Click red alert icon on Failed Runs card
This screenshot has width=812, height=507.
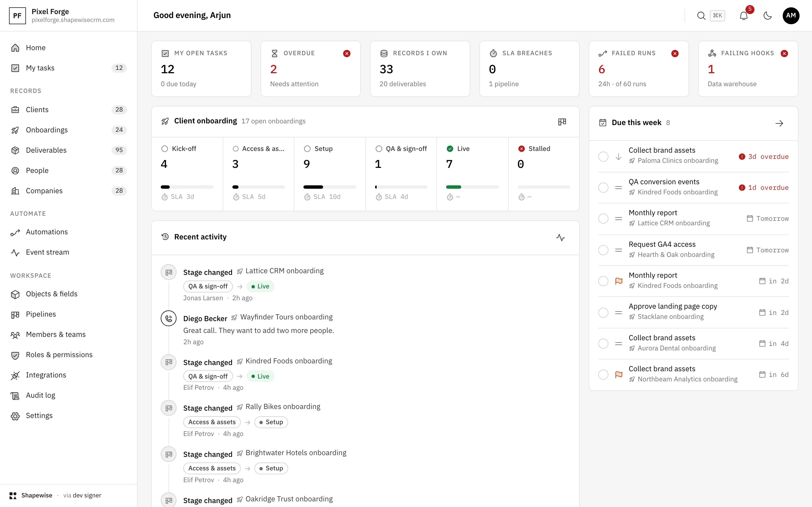pos(675,53)
